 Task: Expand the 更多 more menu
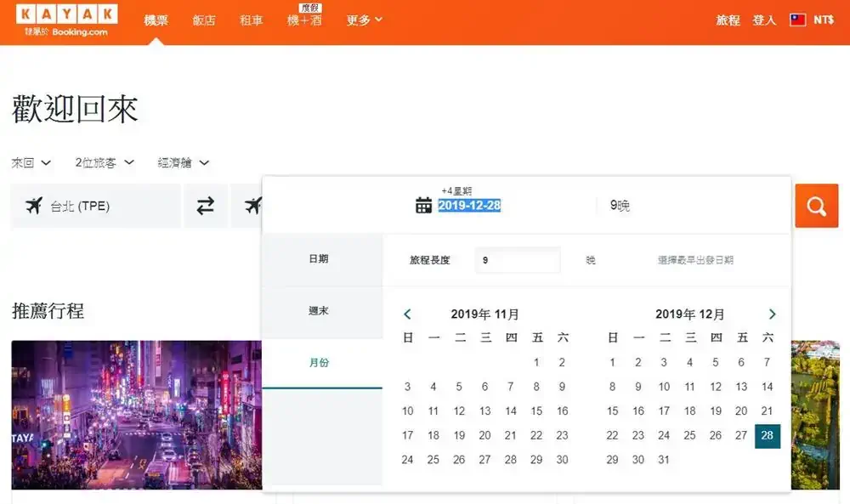[x=365, y=20]
